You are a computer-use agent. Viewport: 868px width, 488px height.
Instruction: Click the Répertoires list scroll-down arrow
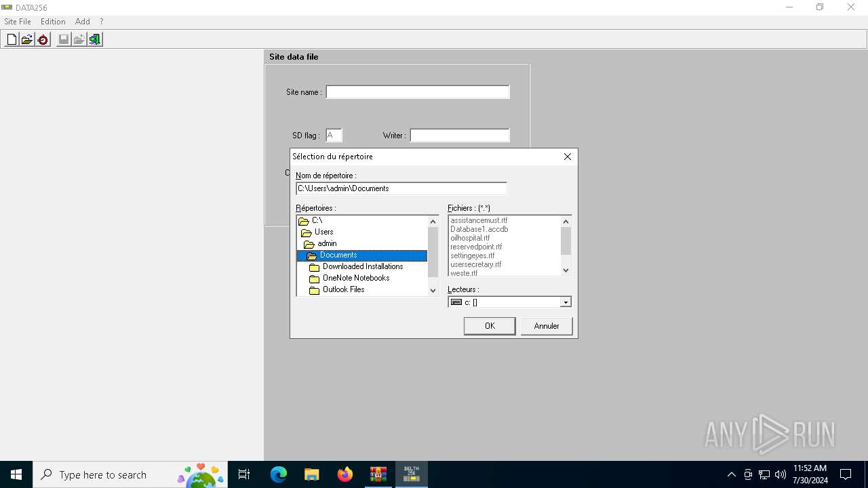click(433, 290)
